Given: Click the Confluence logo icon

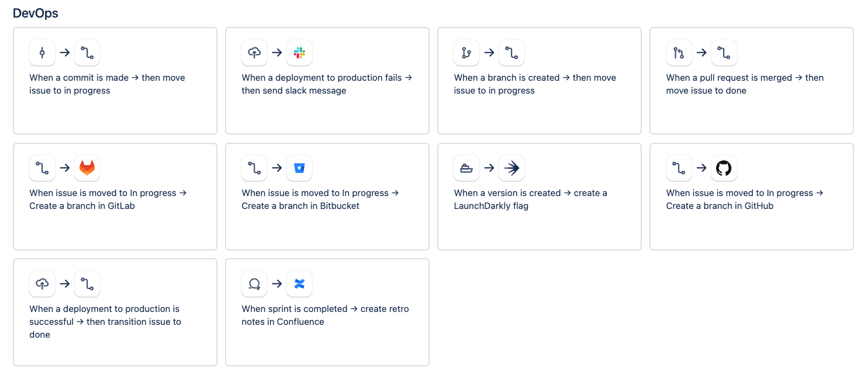Looking at the screenshot, I should point(299,284).
